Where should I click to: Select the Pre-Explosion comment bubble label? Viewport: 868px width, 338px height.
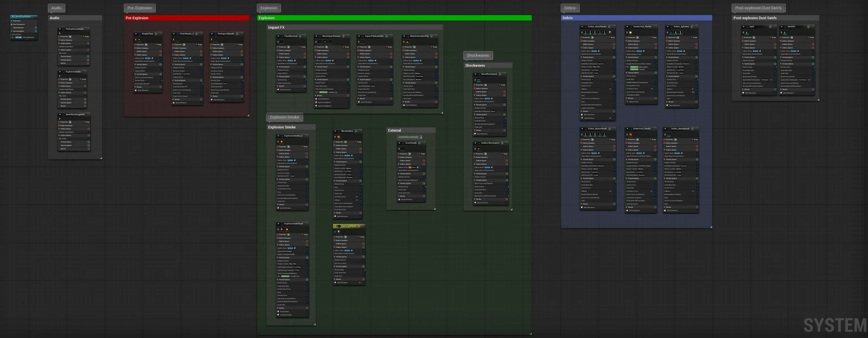139,8
